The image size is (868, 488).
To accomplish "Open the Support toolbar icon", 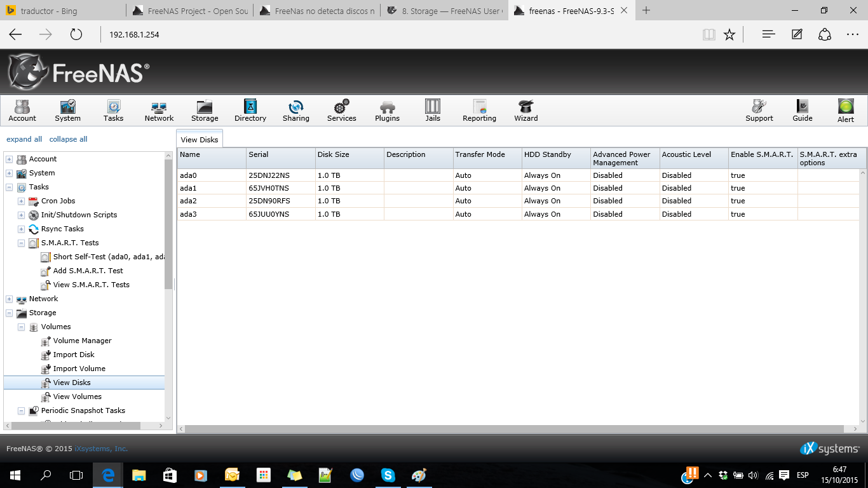I will pyautogui.click(x=759, y=111).
